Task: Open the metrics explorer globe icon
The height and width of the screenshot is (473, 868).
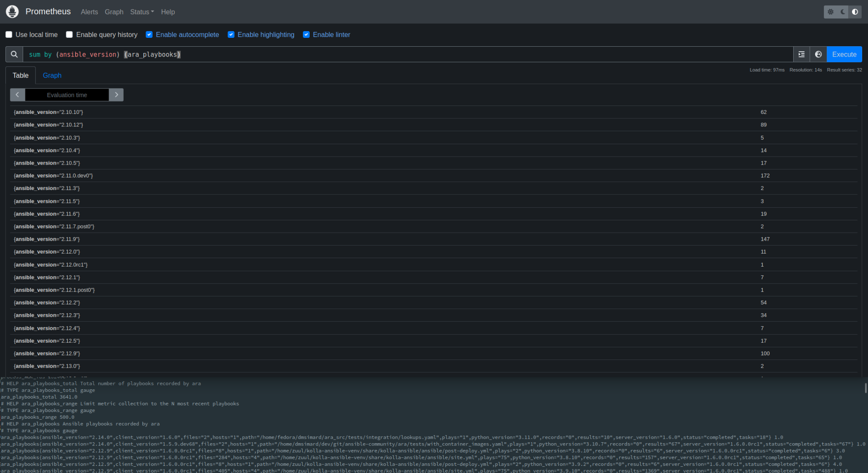Action: (x=818, y=54)
